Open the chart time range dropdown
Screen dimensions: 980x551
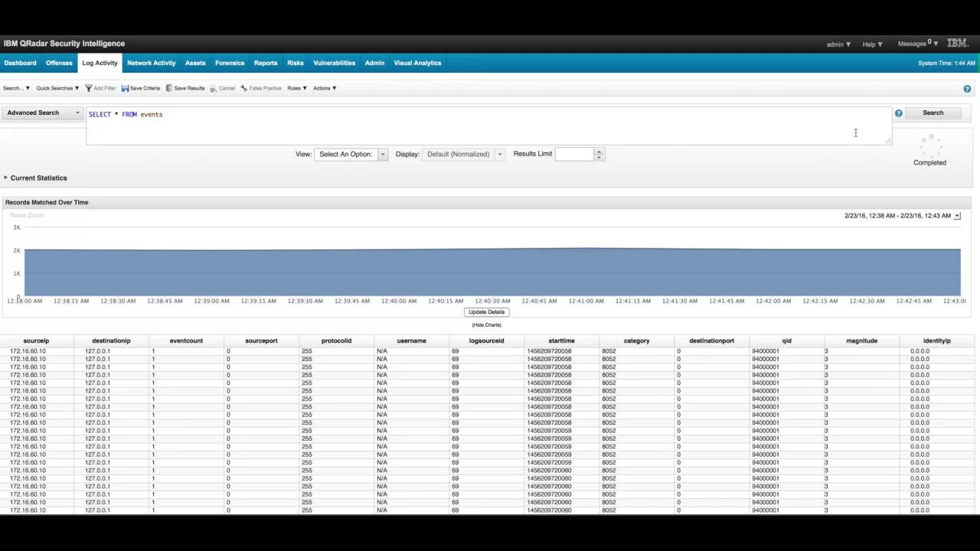pyautogui.click(x=957, y=216)
